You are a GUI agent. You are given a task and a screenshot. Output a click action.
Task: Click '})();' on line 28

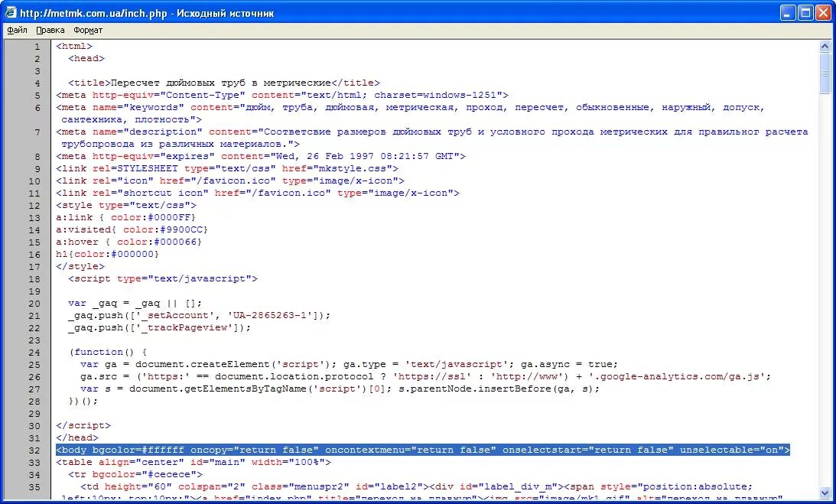coord(83,402)
